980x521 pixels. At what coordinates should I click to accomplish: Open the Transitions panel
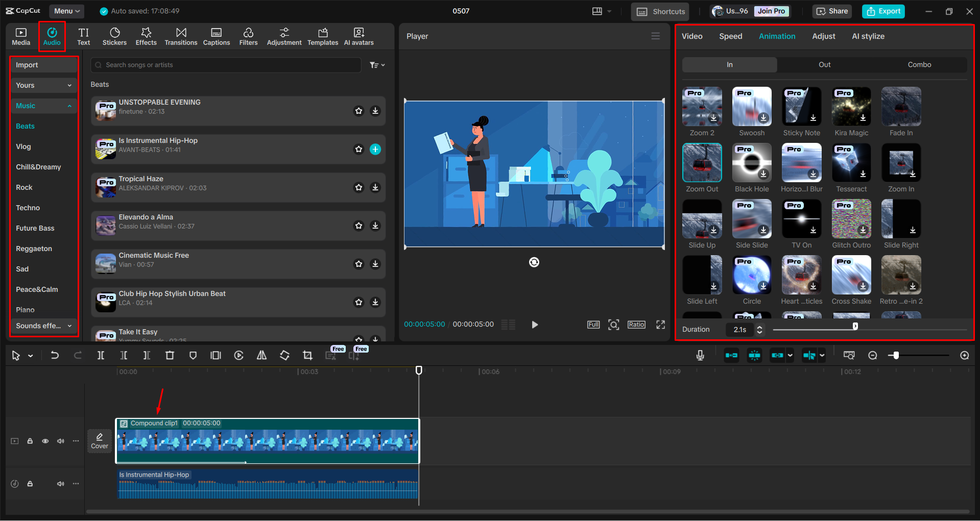tap(181, 36)
